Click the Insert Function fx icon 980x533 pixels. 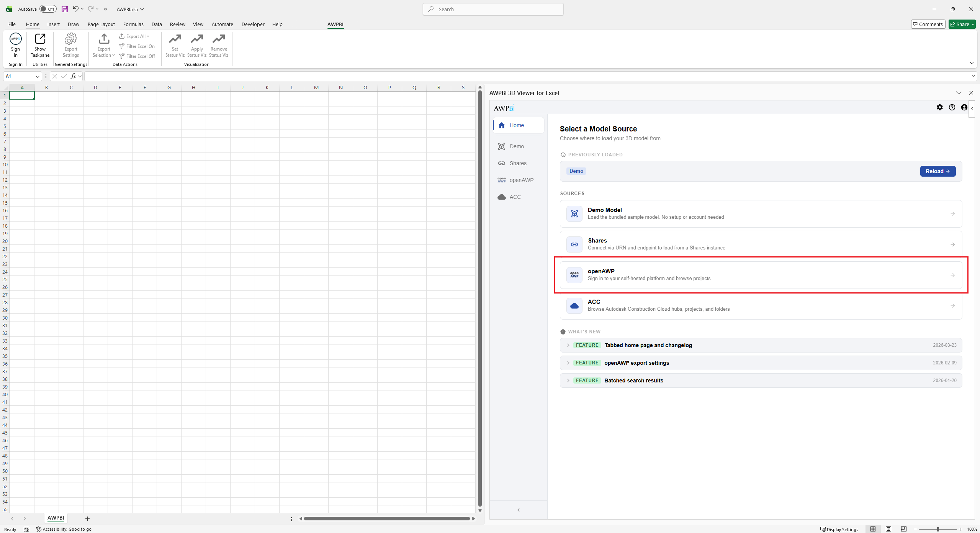(x=73, y=76)
